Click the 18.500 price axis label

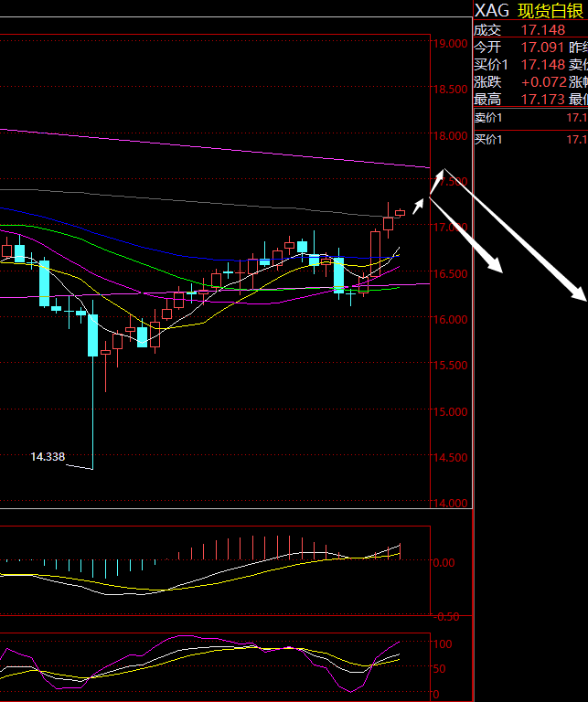(x=450, y=90)
